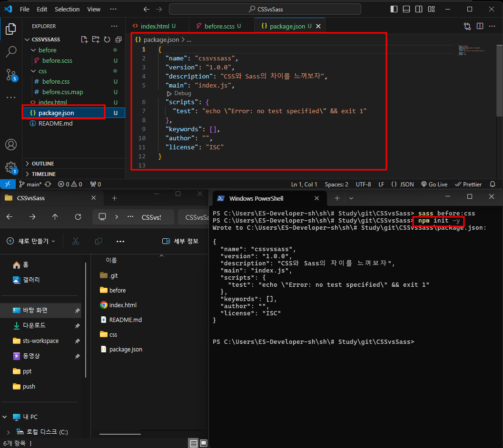This screenshot has height=448, width=503.
Task: Show additional views ellipsis in activity bar
Action: click(x=11, y=97)
